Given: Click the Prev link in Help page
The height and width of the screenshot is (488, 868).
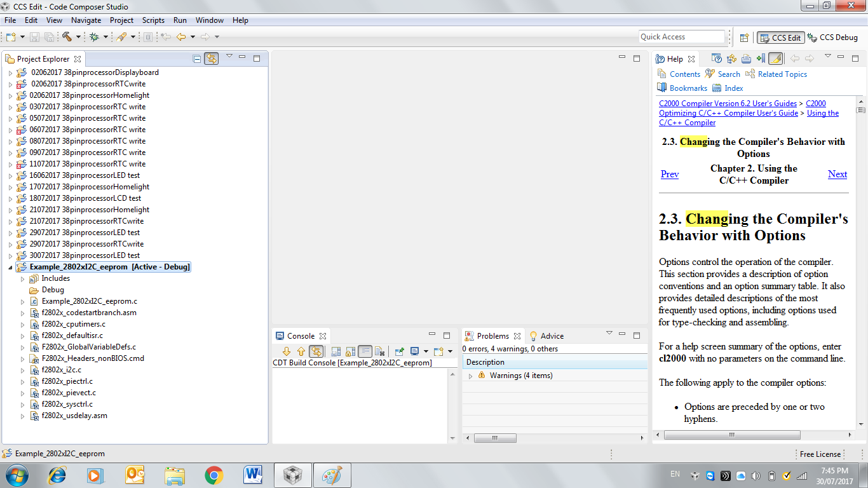Looking at the screenshot, I should tap(670, 174).
